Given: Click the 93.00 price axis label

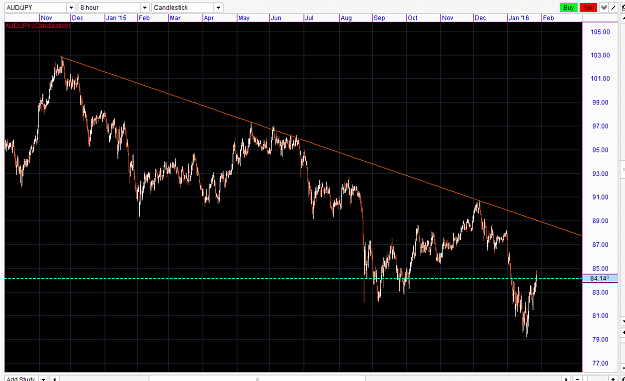Looking at the screenshot, I should coord(600,173).
